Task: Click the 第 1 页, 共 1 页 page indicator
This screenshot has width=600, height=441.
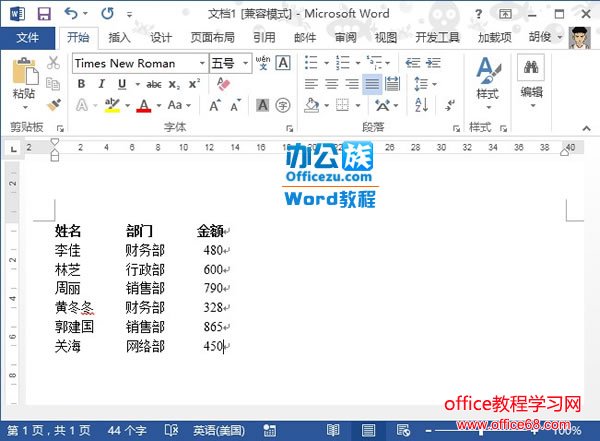Action: [49, 431]
